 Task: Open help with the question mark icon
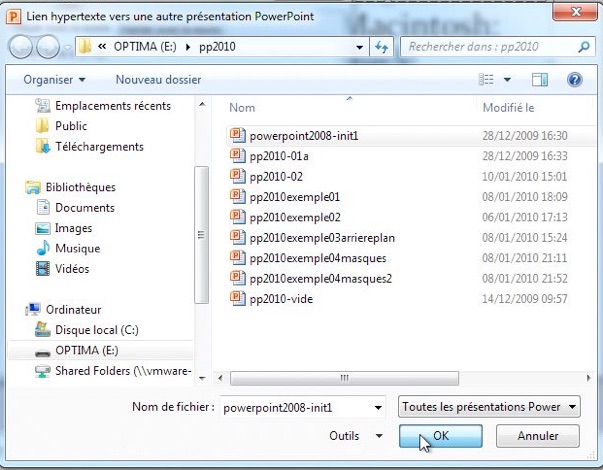point(575,80)
